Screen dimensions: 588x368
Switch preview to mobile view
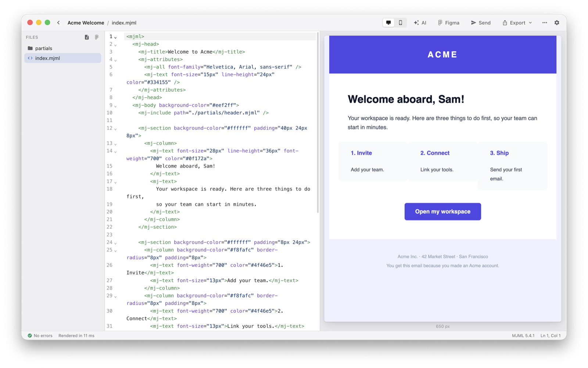tap(401, 23)
